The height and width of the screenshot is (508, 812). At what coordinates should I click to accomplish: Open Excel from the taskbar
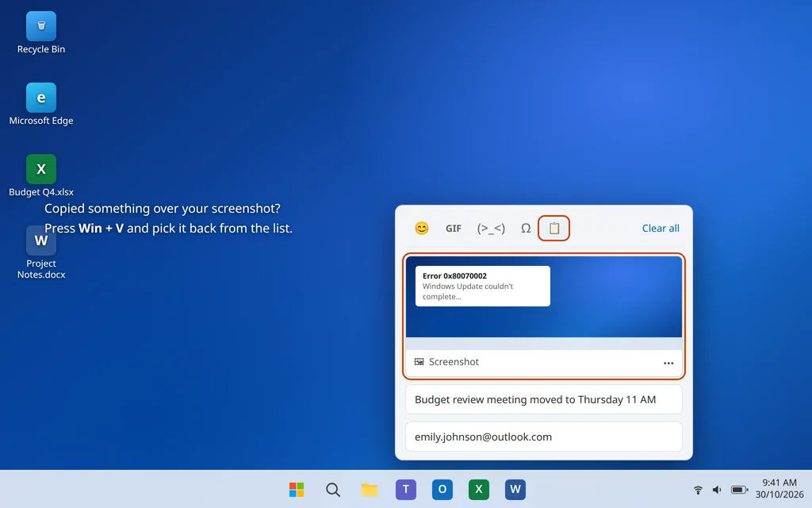[478, 489]
